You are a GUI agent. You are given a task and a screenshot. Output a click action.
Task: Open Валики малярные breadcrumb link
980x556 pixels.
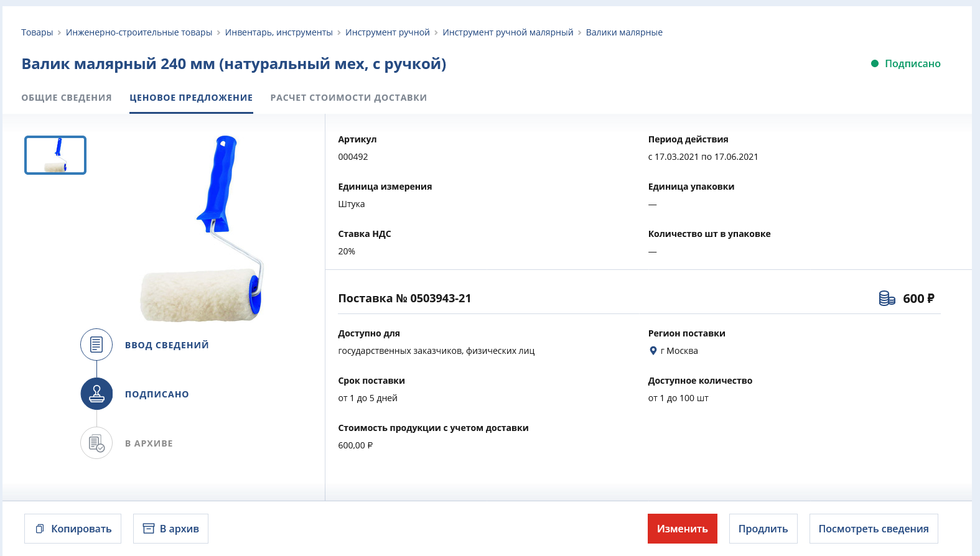click(x=624, y=32)
